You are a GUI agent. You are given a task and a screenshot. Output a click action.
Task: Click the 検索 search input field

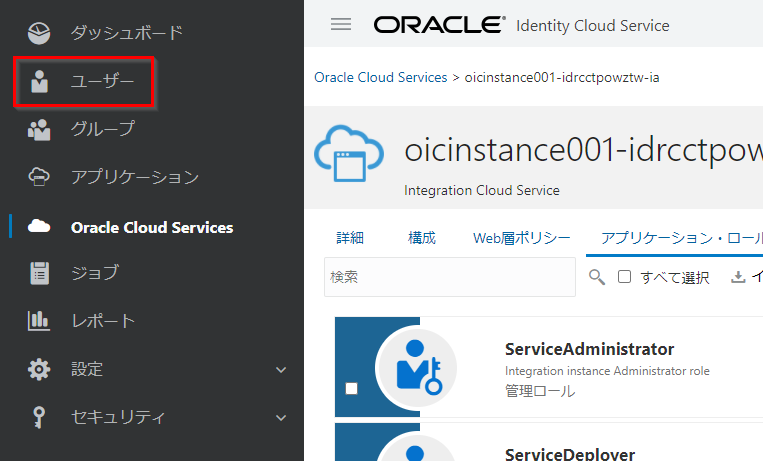[x=450, y=277]
